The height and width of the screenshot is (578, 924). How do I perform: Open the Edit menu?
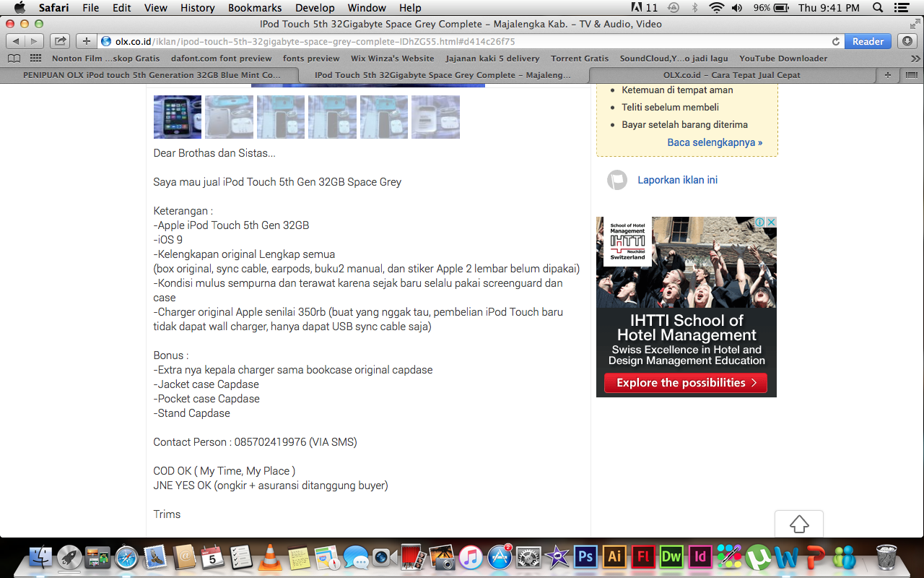[122, 8]
